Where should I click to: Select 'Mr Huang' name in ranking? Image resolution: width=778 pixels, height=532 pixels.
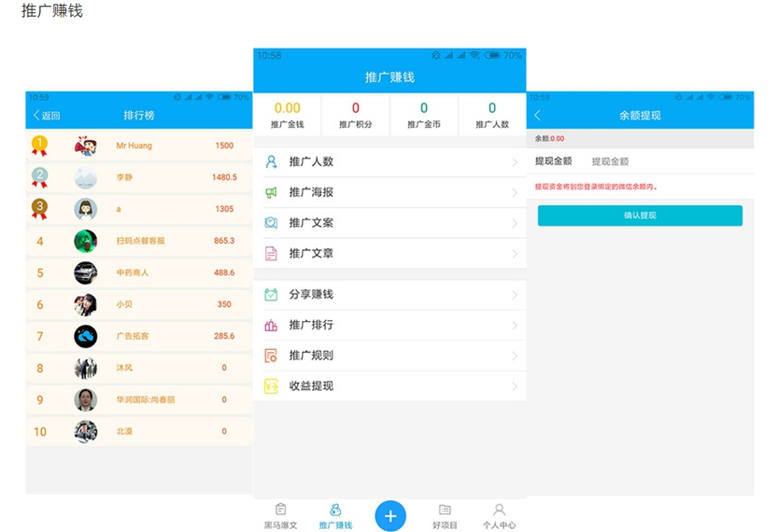[134, 146]
